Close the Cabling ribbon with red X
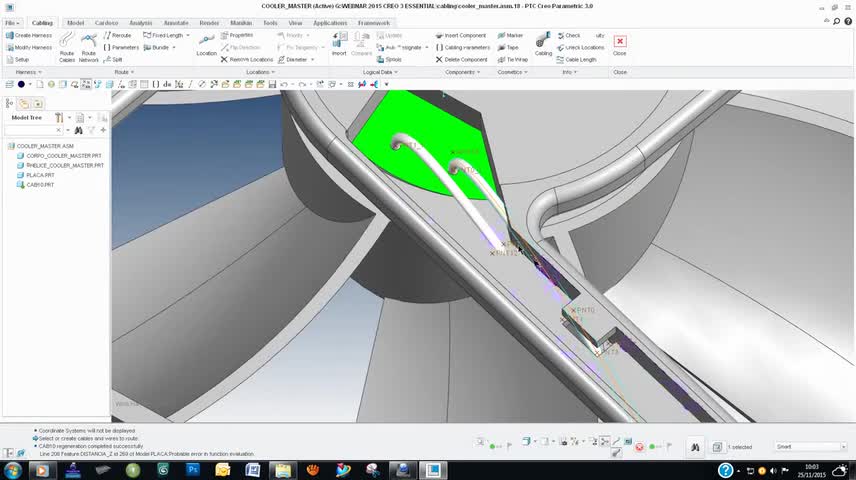The image size is (856, 480). (x=620, y=42)
